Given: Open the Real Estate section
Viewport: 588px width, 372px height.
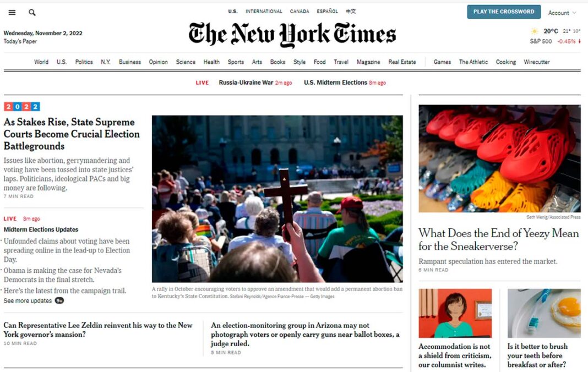Looking at the screenshot, I should click(x=402, y=62).
